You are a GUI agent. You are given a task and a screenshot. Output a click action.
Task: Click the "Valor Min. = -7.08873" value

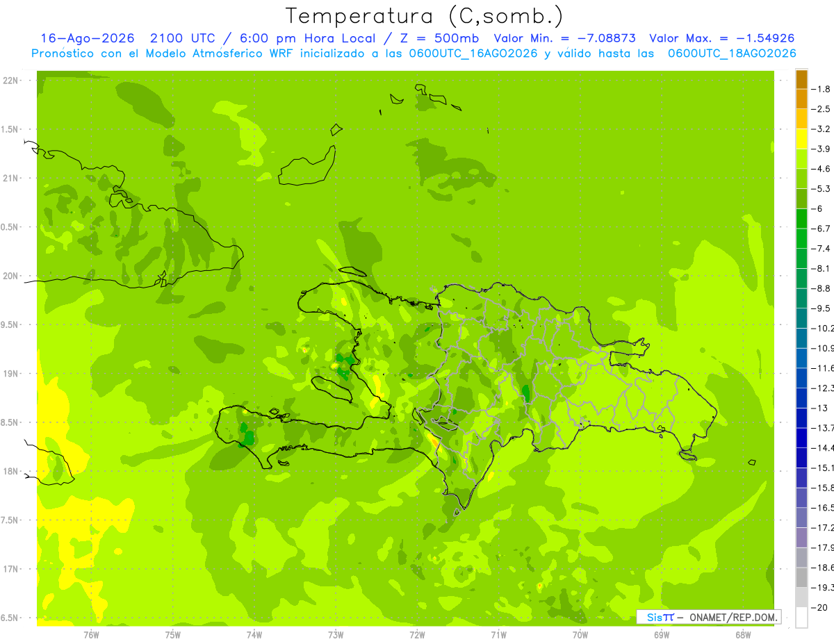click(564, 39)
